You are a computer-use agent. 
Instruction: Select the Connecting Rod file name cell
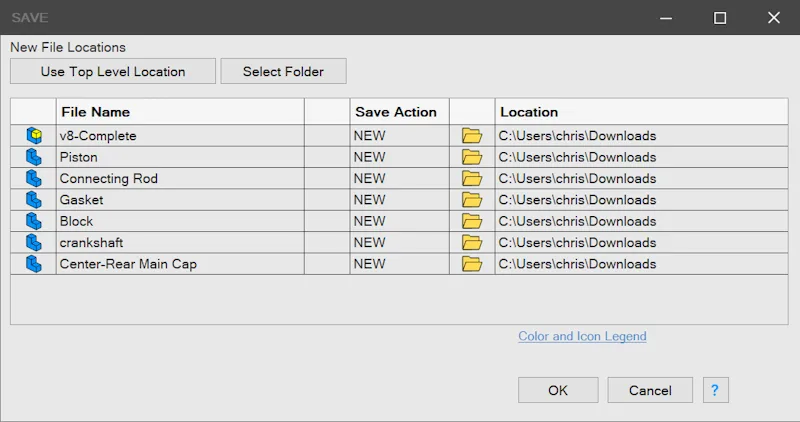click(180, 179)
